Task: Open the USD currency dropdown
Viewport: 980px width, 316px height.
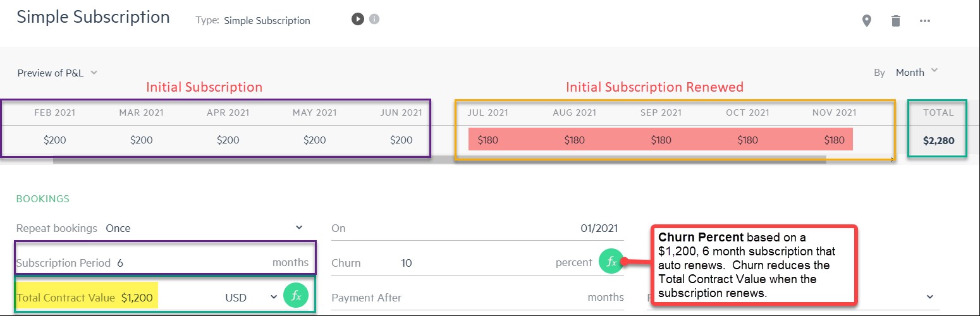Action: 252,297
